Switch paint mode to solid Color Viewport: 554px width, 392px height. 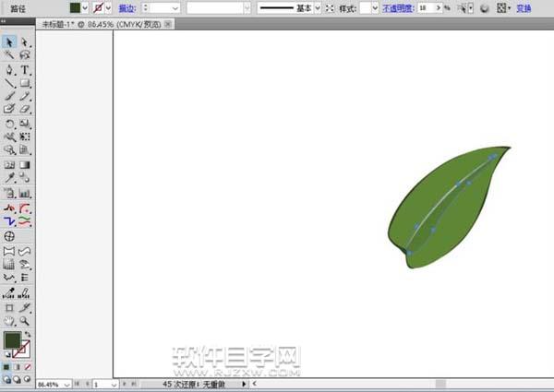(x=7, y=367)
